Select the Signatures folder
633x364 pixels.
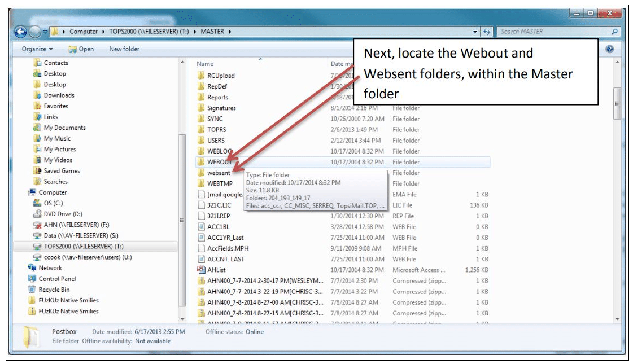(221, 108)
